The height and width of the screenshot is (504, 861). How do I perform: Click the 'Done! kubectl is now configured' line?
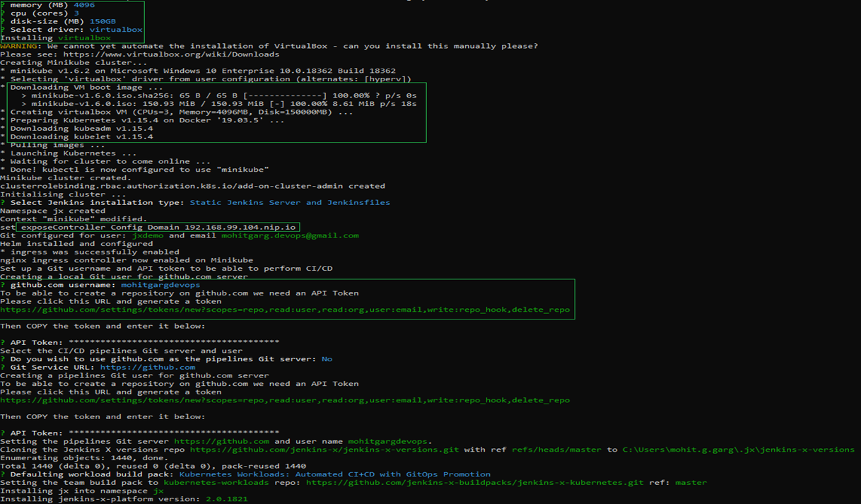coord(134,170)
